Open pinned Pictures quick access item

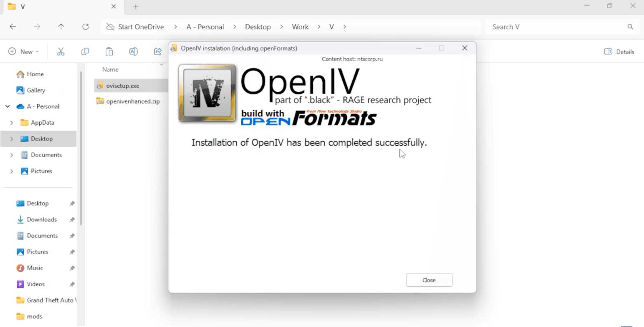coord(38,252)
